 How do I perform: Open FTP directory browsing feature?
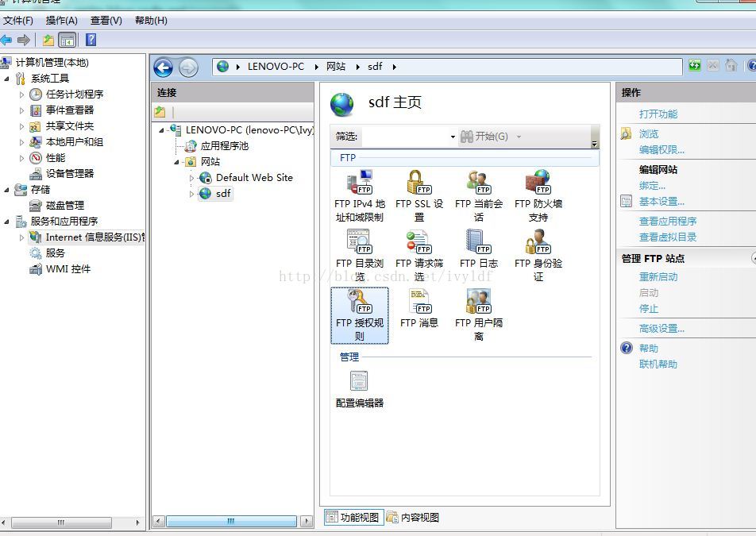pos(359,255)
